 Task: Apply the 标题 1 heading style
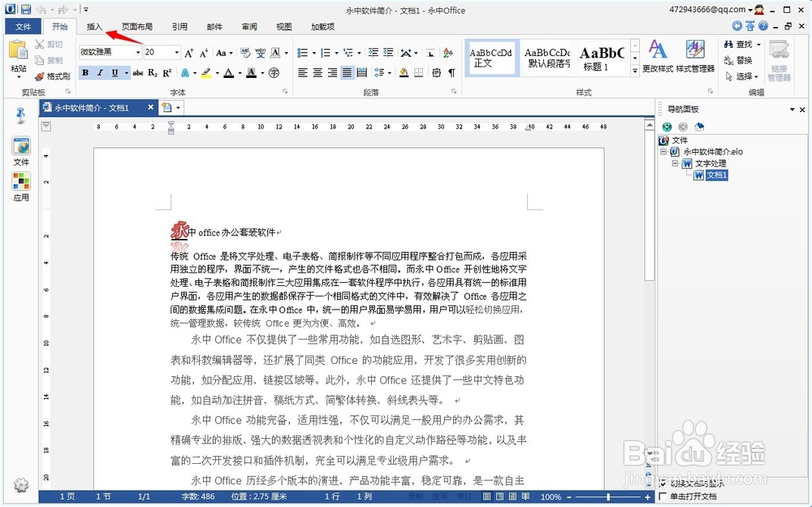pyautogui.click(x=602, y=58)
